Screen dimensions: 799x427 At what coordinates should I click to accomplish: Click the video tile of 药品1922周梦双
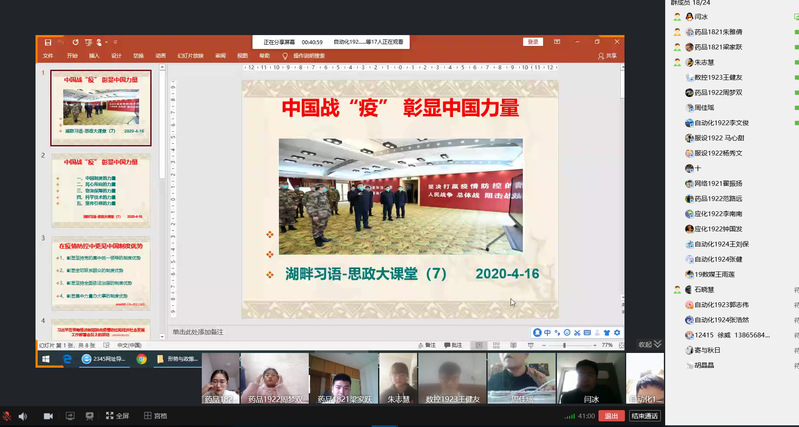click(x=275, y=379)
